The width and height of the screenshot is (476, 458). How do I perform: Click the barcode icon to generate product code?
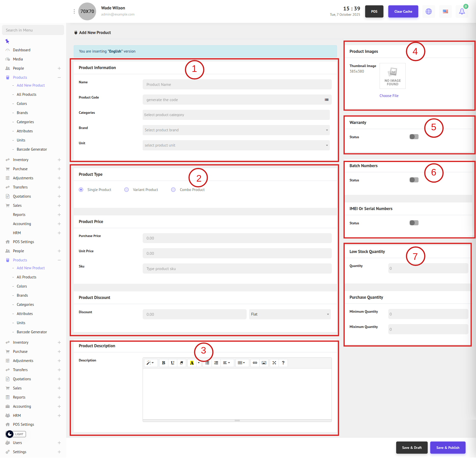[x=326, y=100]
